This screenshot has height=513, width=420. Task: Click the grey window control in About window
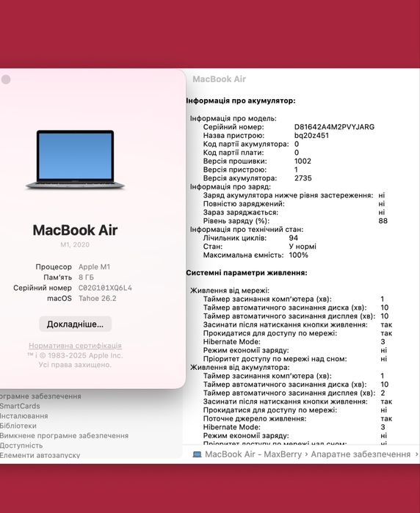click(6, 79)
